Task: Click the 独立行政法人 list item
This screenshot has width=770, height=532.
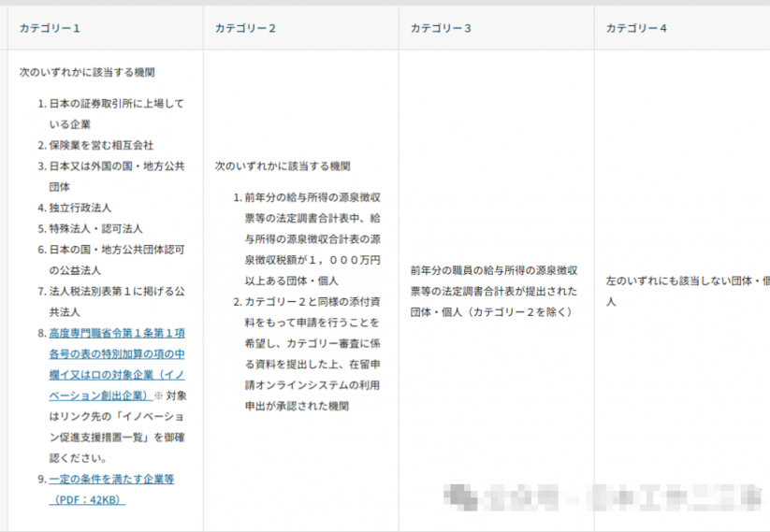Action: (80, 208)
